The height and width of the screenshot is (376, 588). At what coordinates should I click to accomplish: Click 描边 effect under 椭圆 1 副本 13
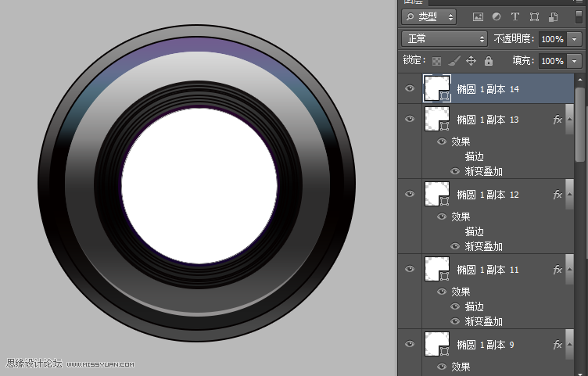pyautogui.click(x=475, y=156)
